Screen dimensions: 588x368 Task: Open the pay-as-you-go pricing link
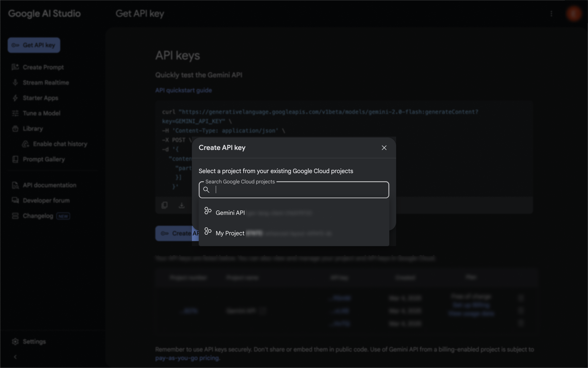187,358
